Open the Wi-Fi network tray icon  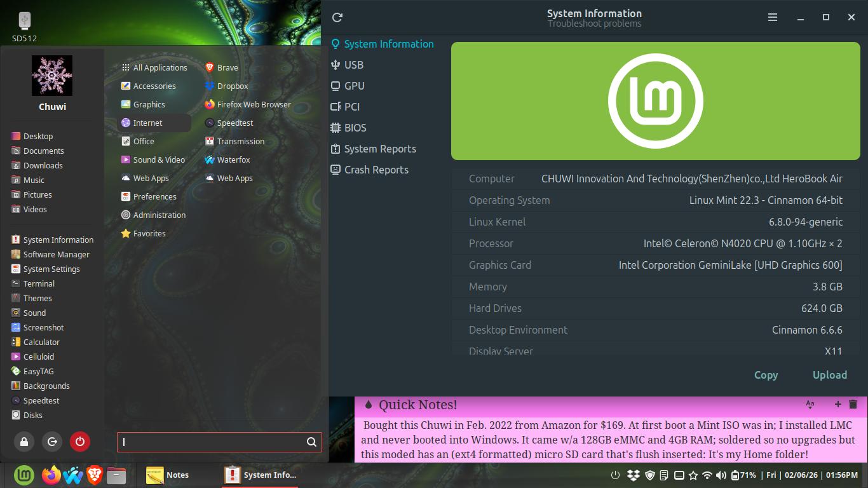pos(707,475)
